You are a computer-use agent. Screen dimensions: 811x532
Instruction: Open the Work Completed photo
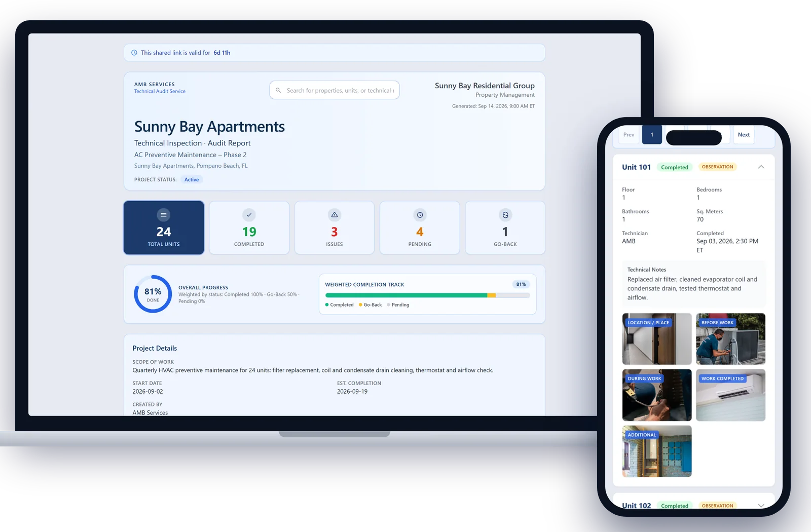[x=730, y=395]
